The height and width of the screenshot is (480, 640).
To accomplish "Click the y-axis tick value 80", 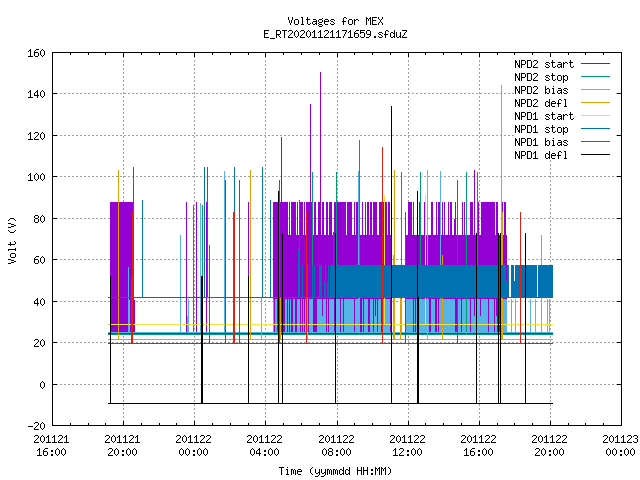I will point(39,219).
